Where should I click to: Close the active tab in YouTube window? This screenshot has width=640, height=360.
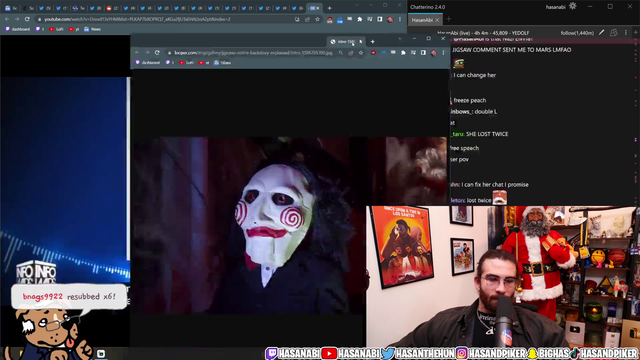pos(318,8)
